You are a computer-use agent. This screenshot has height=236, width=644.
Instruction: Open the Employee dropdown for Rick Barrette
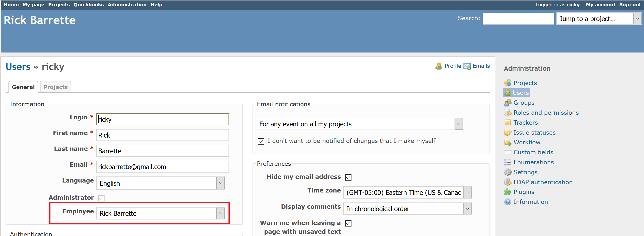pos(220,213)
